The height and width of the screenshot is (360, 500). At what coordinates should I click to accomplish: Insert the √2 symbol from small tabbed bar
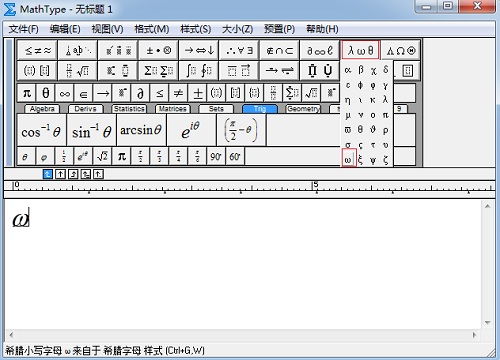102,156
